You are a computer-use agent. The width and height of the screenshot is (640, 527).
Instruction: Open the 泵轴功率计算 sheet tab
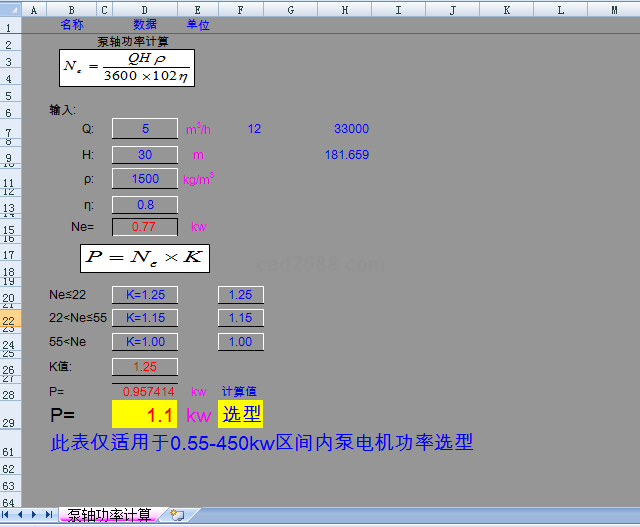[x=109, y=515]
